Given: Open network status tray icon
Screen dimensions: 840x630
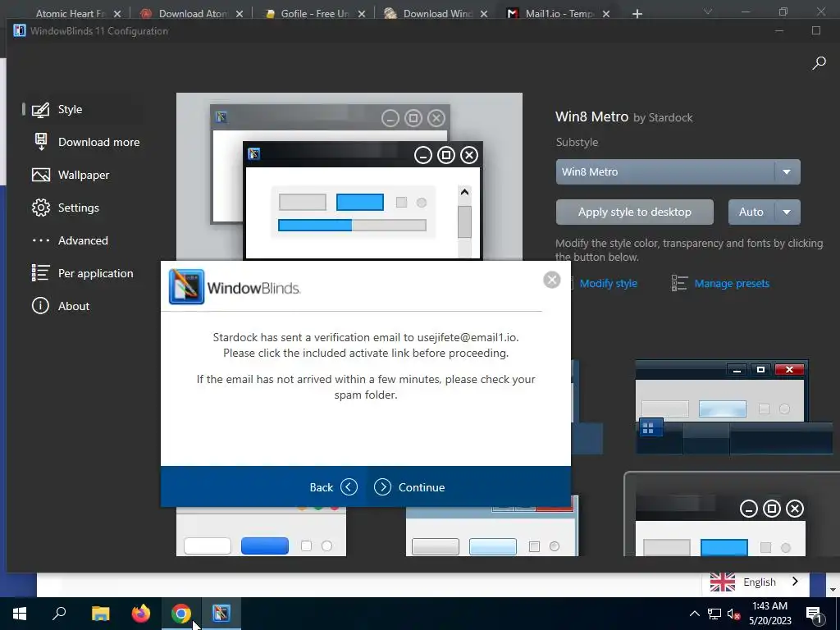Looking at the screenshot, I should [714, 614].
